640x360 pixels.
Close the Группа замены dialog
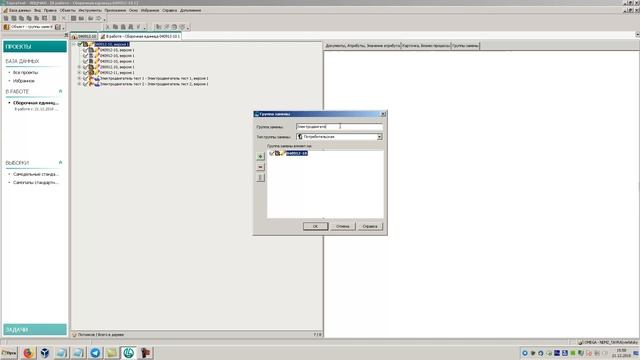[x=383, y=114]
